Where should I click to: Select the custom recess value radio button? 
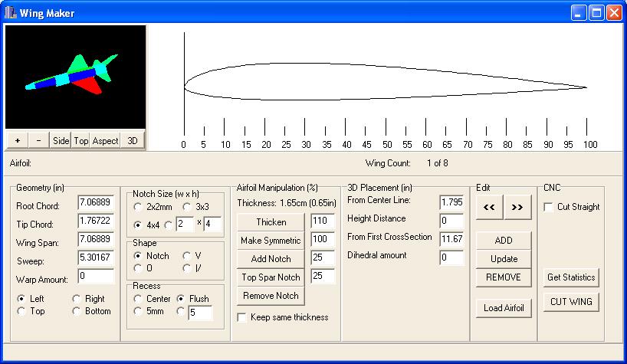click(x=181, y=311)
